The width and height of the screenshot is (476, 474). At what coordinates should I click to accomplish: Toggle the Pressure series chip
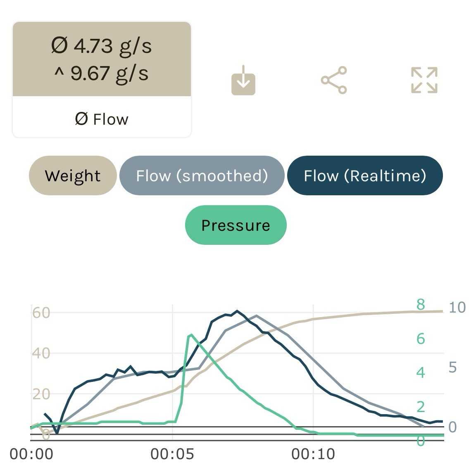tap(236, 225)
